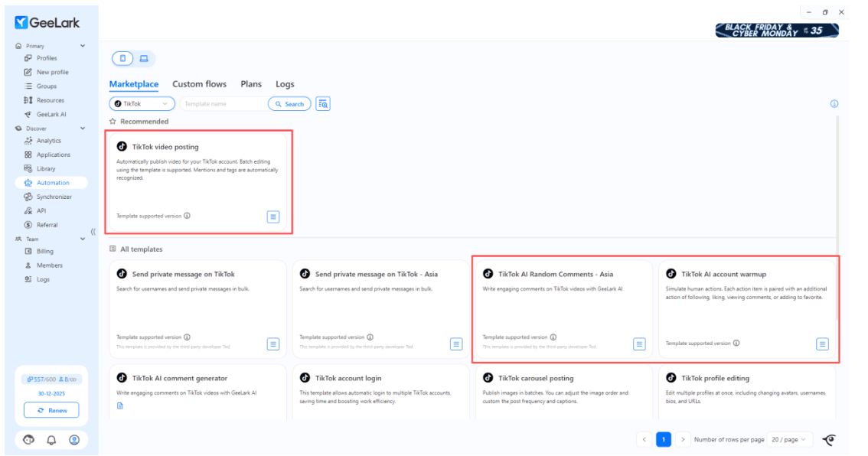Click the filter icon next to Search
The width and height of the screenshot is (868, 456).
(323, 104)
